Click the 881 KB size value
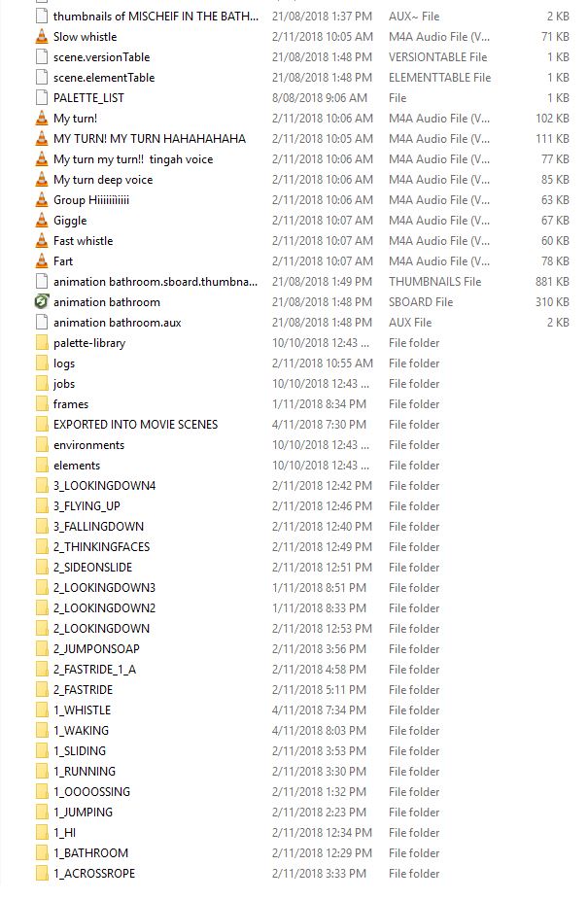The width and height of the screenshot is (588, 900). 552,282
